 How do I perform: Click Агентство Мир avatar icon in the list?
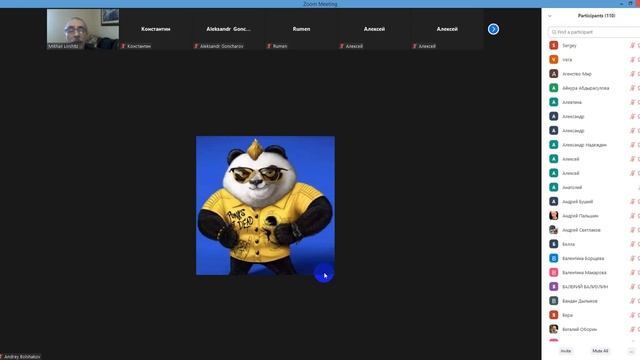(553, 74)
